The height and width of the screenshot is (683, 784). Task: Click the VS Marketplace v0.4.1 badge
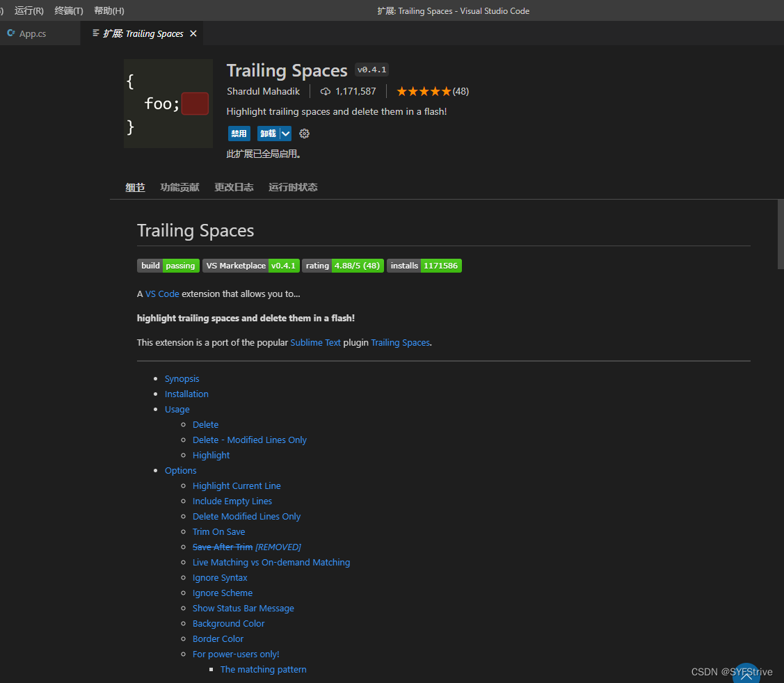point(251,266)
